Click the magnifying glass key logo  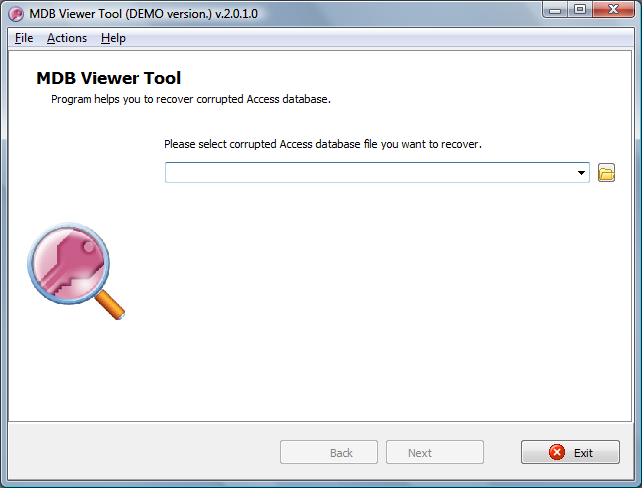(x=76, y=271)
